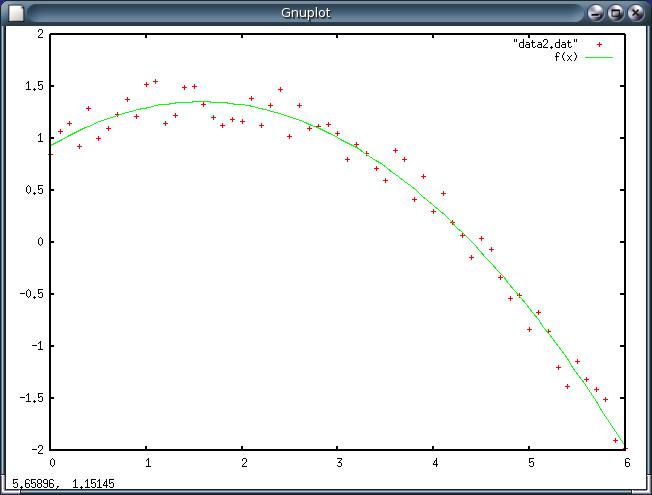Viewport: 652px width, 495px height.
Task: Minimize the Gnuplot window
Action: pos(597,13)
